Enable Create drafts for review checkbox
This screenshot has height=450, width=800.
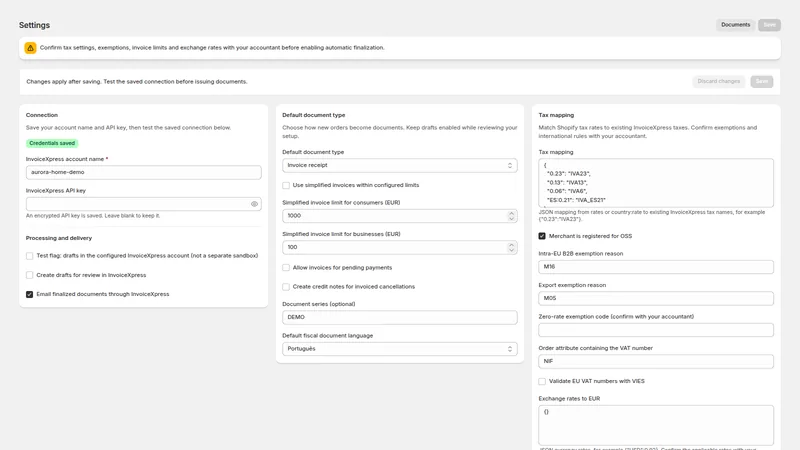(x=30, y=275)
